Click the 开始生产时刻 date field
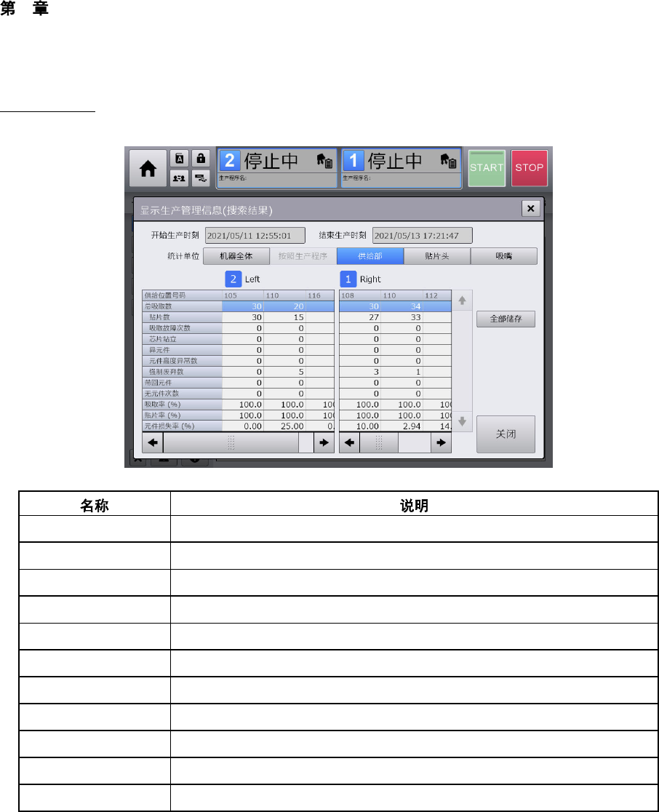This screenshot has width=659, height=812. (x=255, y=235)
